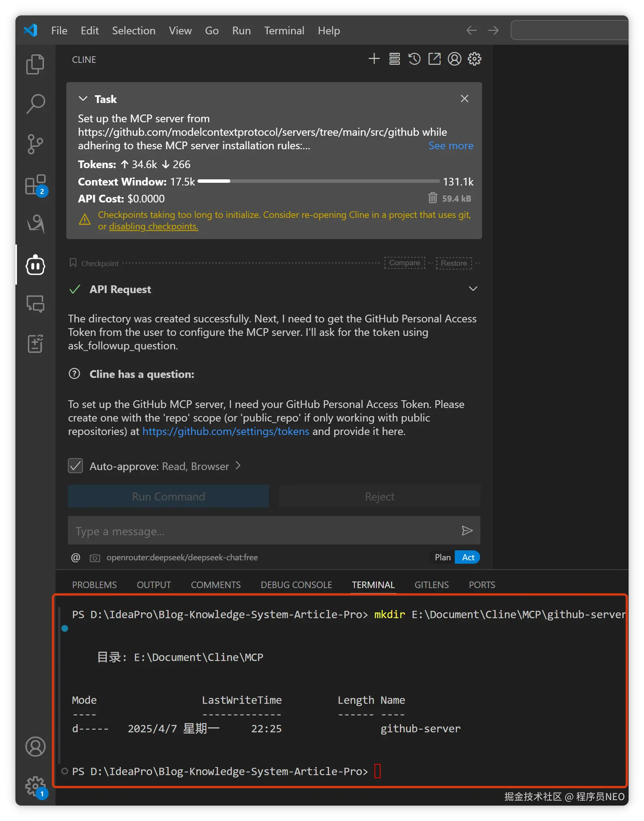Switch to the OUTPUT tab
The image size is (644, 821).
(x=154, y=585)
